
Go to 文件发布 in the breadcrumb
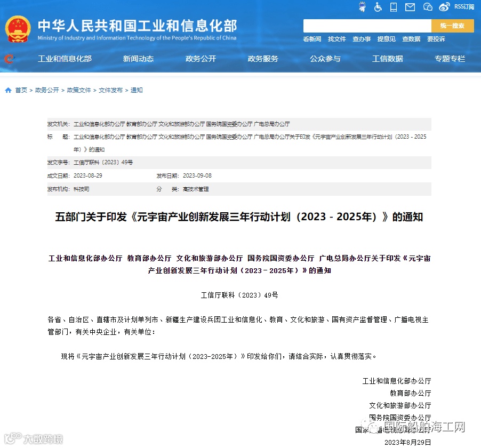tap(111, 90)
